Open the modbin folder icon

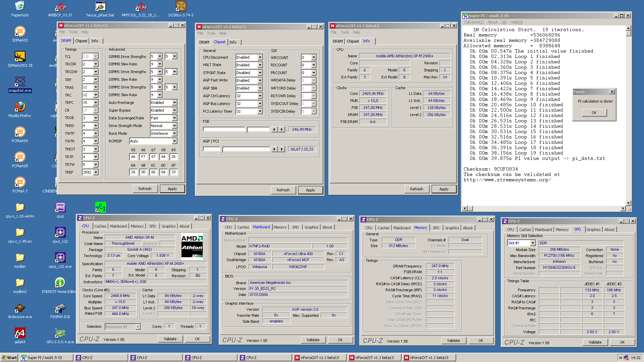coord(20,260)
